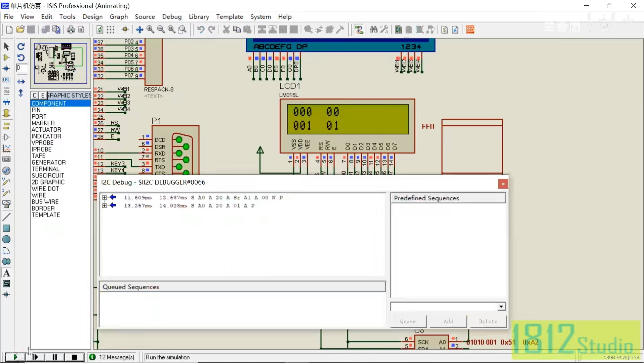The image size is (644, 363).
Task: Click the E button above styles list
Action: 43,95
